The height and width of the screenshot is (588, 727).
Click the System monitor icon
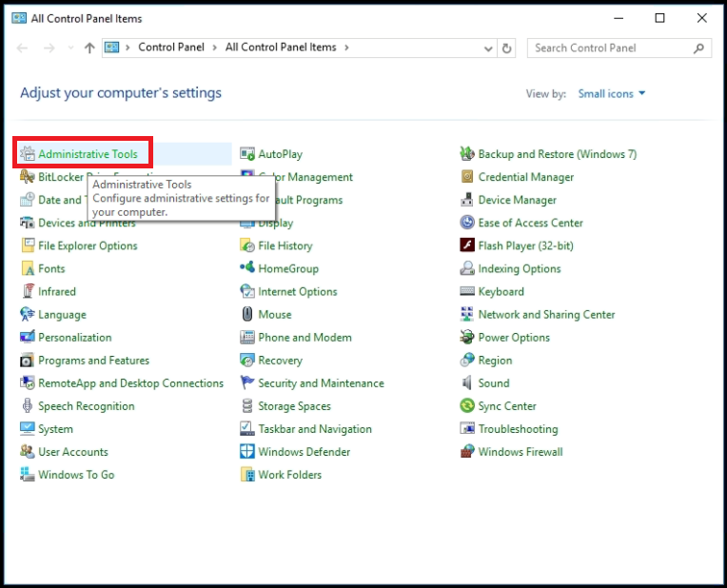(28, 428)
